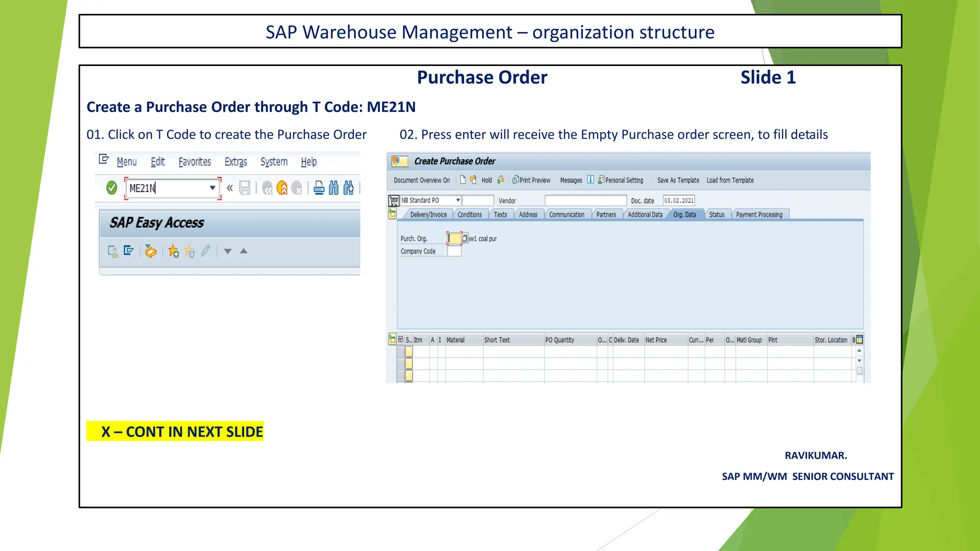Screen dimensions: 980x551
Task: Switch to the Delivery/Invoice tab
Action: [428, 214]
